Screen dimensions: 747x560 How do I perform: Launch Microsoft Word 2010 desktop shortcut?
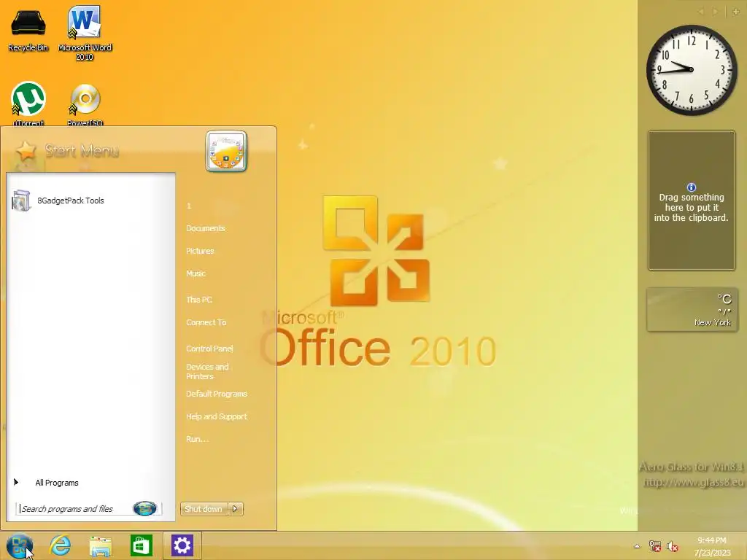click(85, 32)
